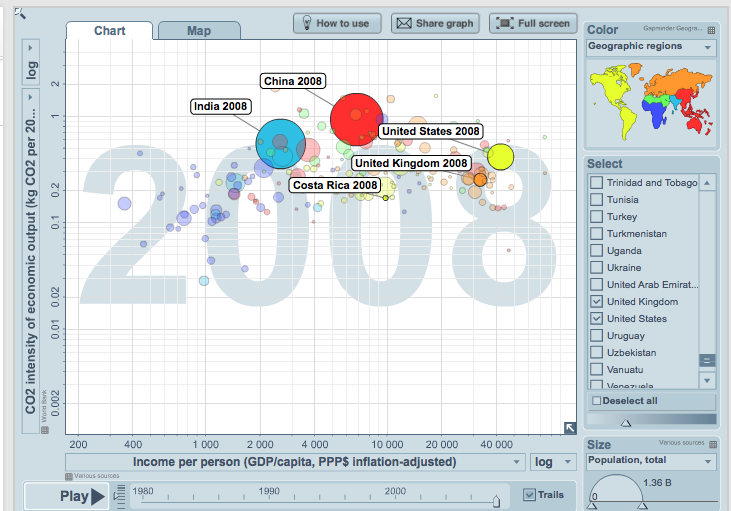Image resolution: width=731 pixels, height=511 pixels.
Task: Switch to the Map tab
Action: point(199,31)
